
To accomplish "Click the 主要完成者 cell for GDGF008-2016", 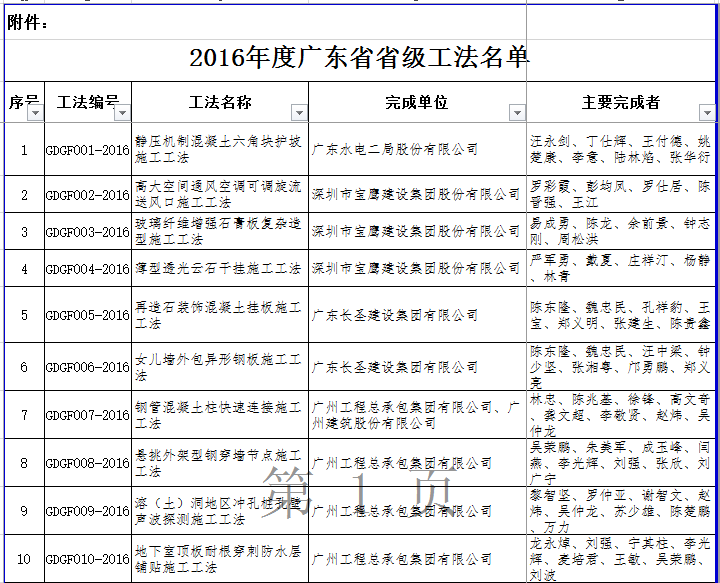I will tap(621, 463).
